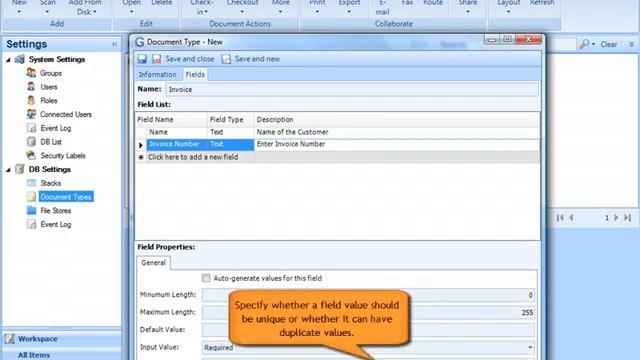Viewport: 640px width, 360px height.
Task: Click the Description column header
Action: point(397,119)
